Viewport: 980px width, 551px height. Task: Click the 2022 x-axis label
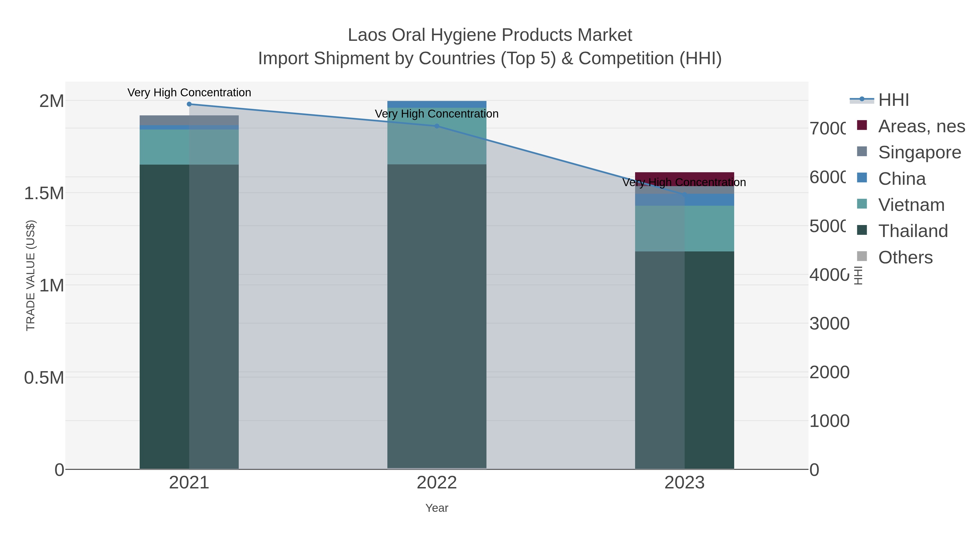(437, 483)
